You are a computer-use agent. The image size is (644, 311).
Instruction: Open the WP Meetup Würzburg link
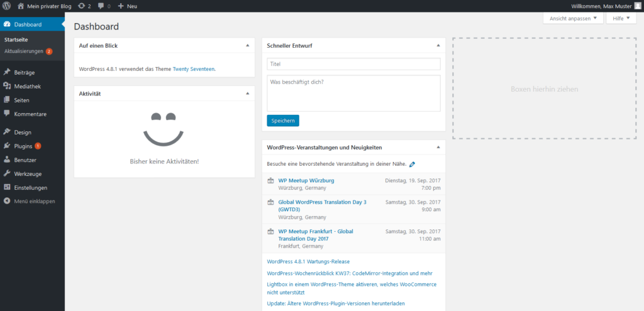click(306, 180)
